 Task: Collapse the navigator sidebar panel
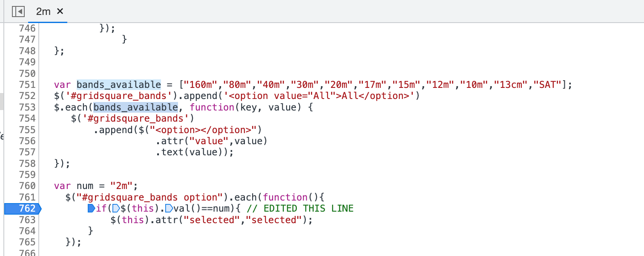[x=17, y=12]
